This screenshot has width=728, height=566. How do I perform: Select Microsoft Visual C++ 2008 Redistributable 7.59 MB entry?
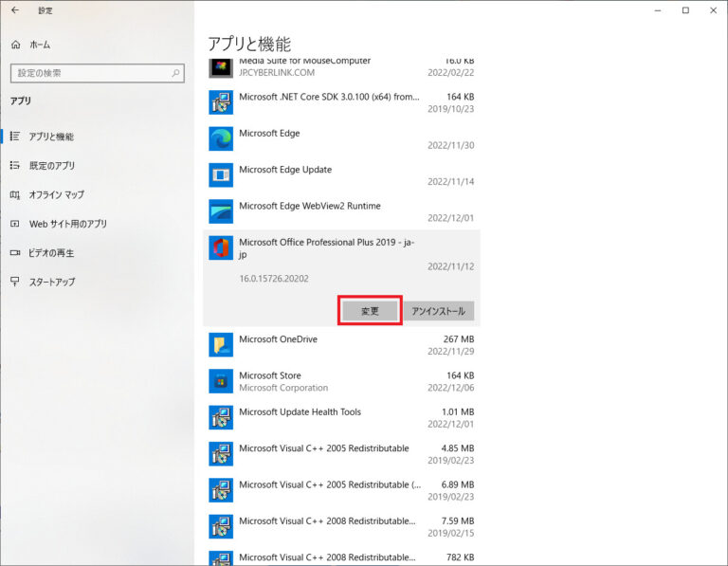pos(341,527)
